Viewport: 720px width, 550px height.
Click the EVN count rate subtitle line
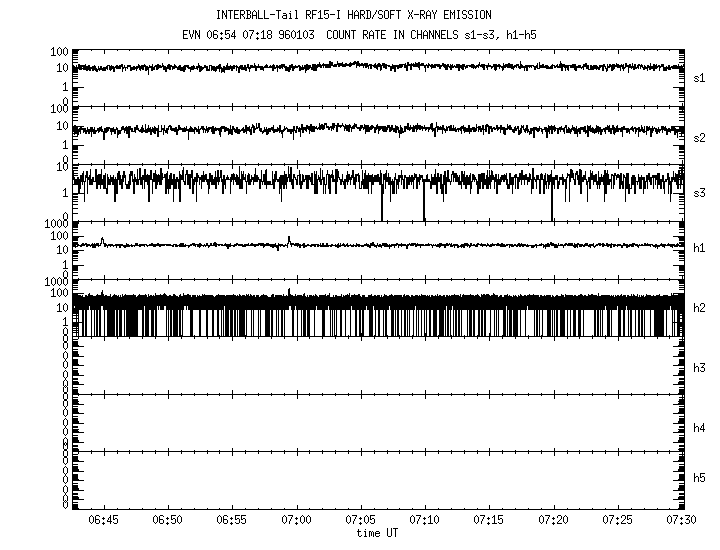367,34
